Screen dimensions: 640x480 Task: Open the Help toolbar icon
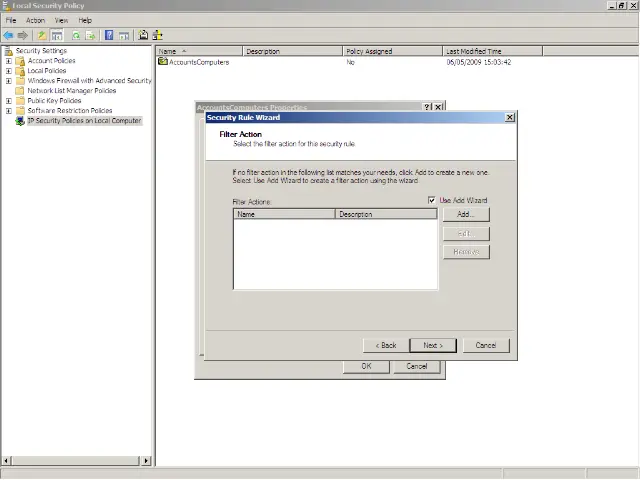(x=109, y=35)
